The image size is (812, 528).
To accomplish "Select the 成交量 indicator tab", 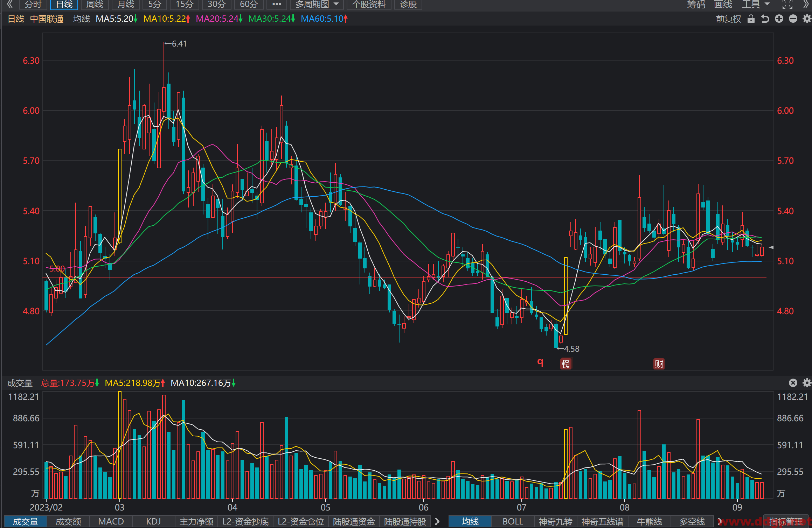I will [x=26, y=522].
